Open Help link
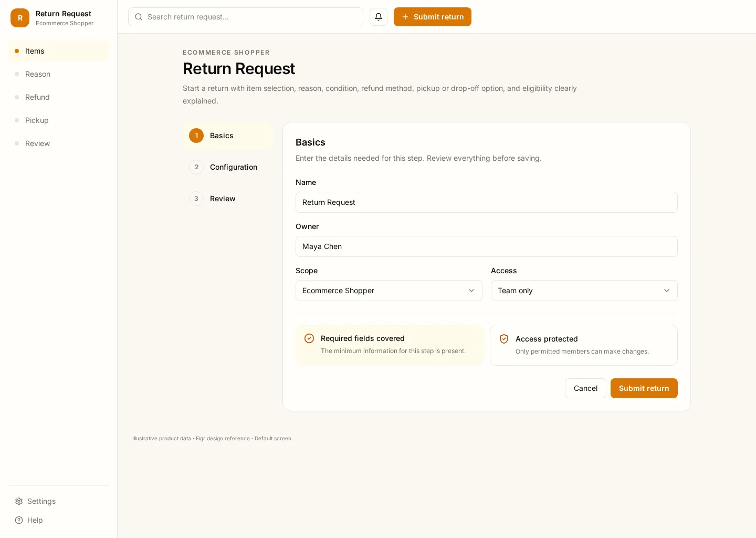The height and width of the screenshot is (538, 756). pos(59,520)
